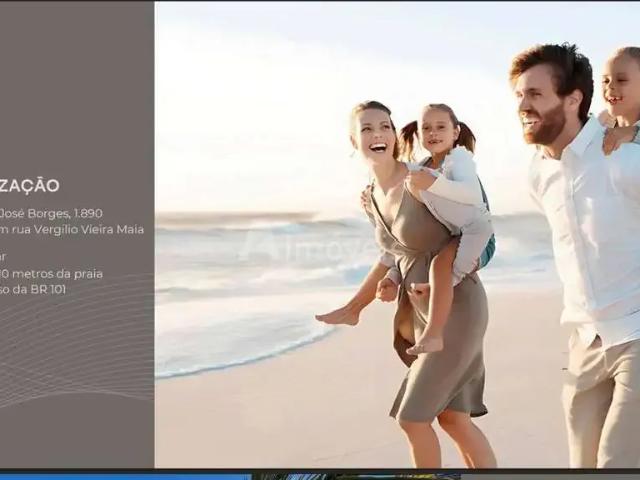The height and width of the screenshot is (480, 640).
Task: Click the faint watermark logo over the waves
Action: (306, 248)
